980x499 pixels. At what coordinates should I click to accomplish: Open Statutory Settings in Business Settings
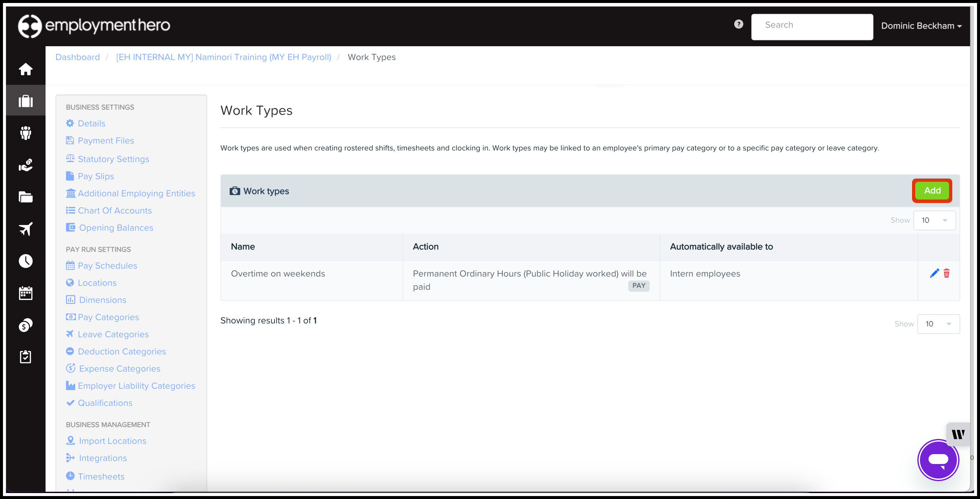(113, 159)
